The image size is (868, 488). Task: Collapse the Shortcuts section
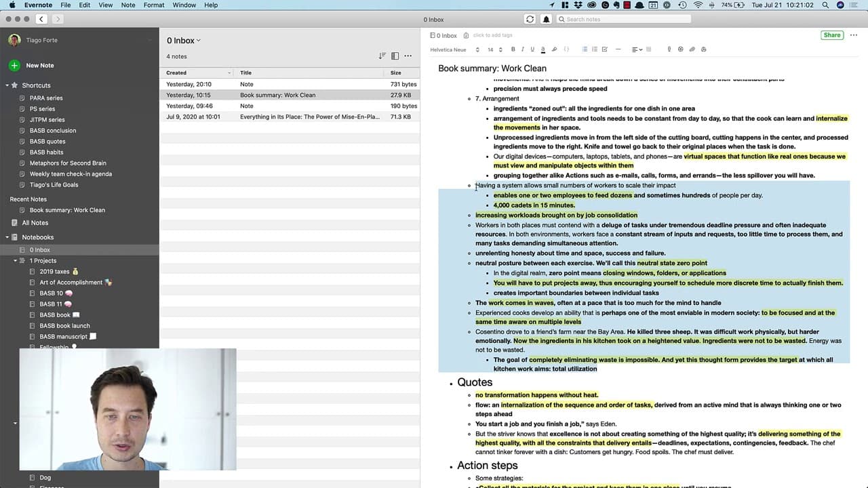tap(7, 85)
